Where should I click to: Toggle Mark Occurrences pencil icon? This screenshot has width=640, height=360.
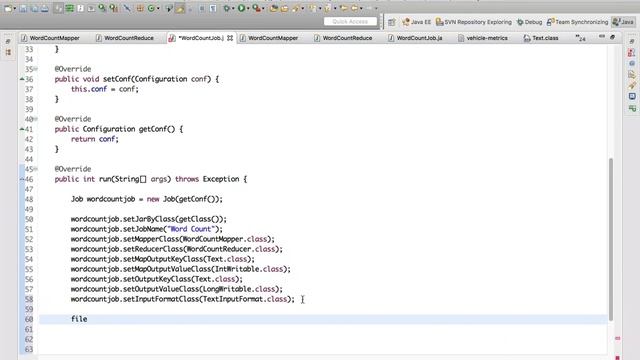[x=180, y=8]
